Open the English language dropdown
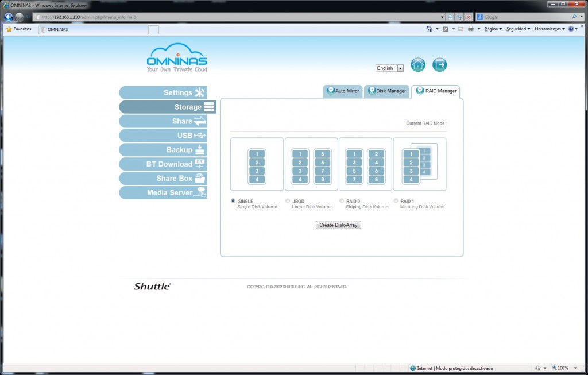 pyautogui.click(x=390, y=68)
